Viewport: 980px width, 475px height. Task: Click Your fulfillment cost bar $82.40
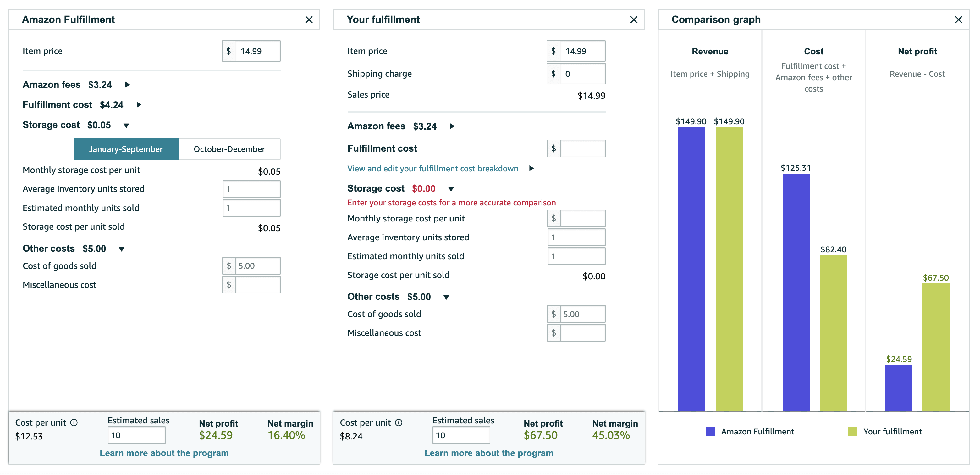[x=834, y=333]
